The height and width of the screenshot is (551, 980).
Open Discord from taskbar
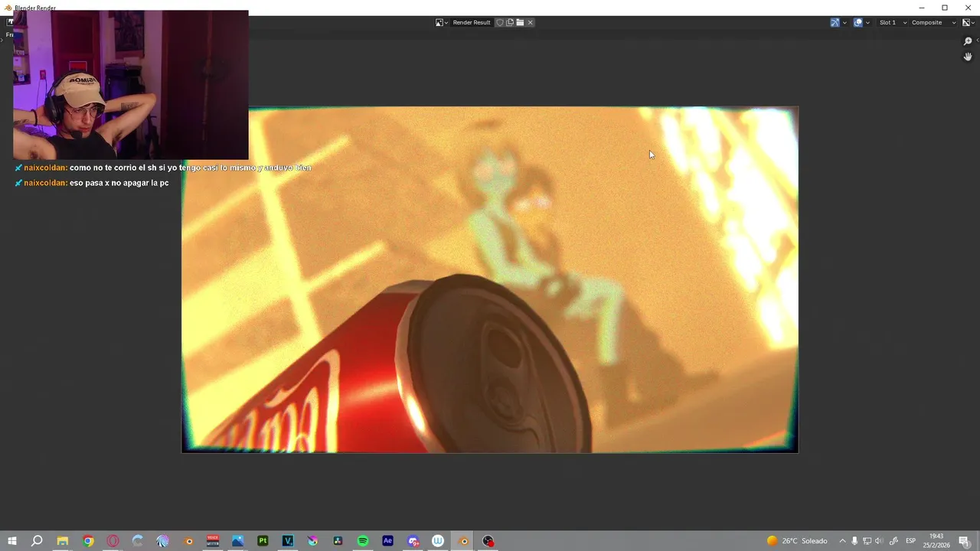click(413, 541)
